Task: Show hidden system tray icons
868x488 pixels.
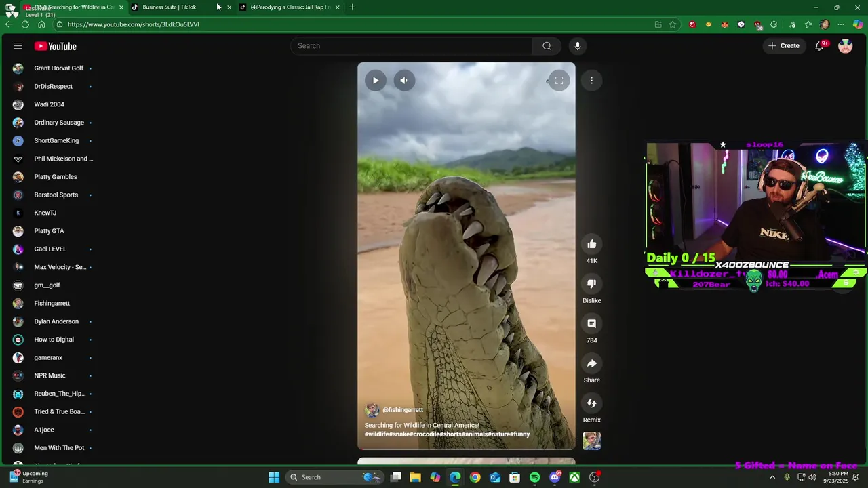Action: (772, 477)
